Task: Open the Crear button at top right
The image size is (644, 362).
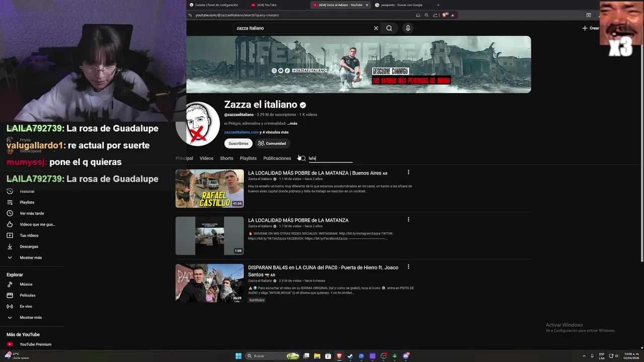Action: tap(591, 28)
